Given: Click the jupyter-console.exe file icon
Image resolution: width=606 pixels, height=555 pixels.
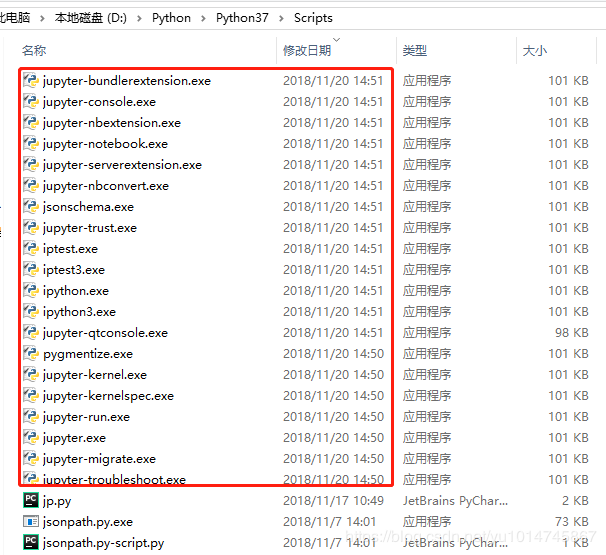Looking at the screenshot, I should [x=31, y=101].
